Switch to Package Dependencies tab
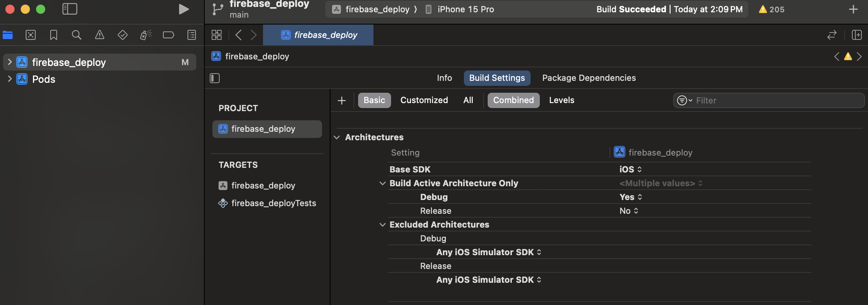 (x=589, y=78)
